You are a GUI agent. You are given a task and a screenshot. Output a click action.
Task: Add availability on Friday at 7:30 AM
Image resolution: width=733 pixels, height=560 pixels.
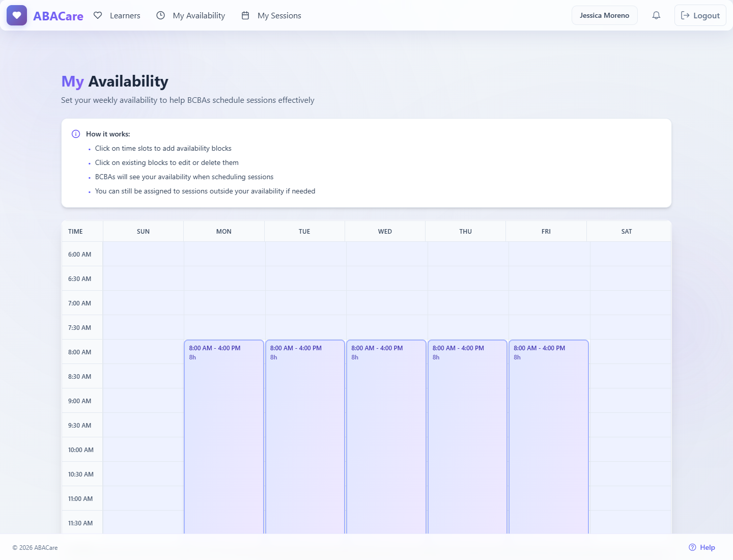(549, 327)
